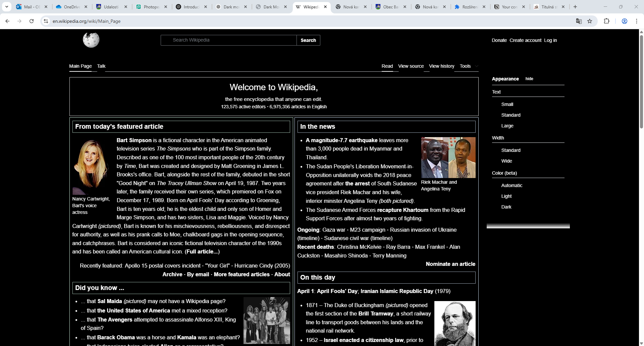The image size is (644, 346).
Task: Open the More featured articles link
Action: [241, 274]
